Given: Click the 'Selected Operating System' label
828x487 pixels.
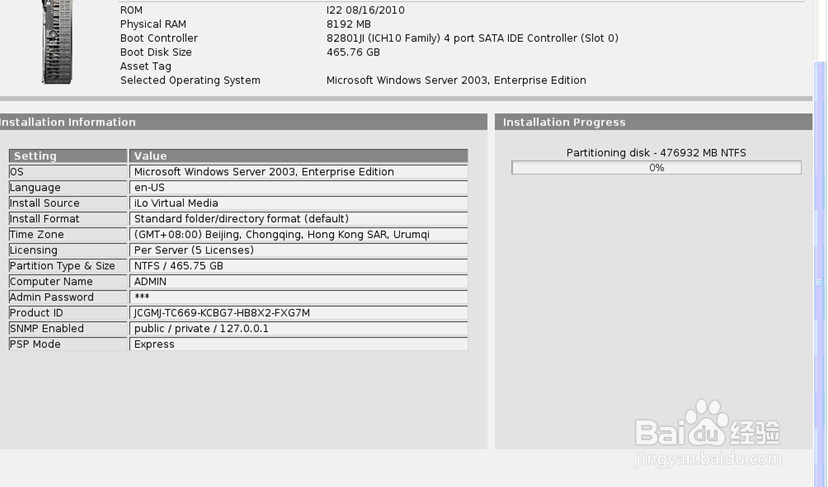Looking at the screenshot, I should [x=190, y=80].
